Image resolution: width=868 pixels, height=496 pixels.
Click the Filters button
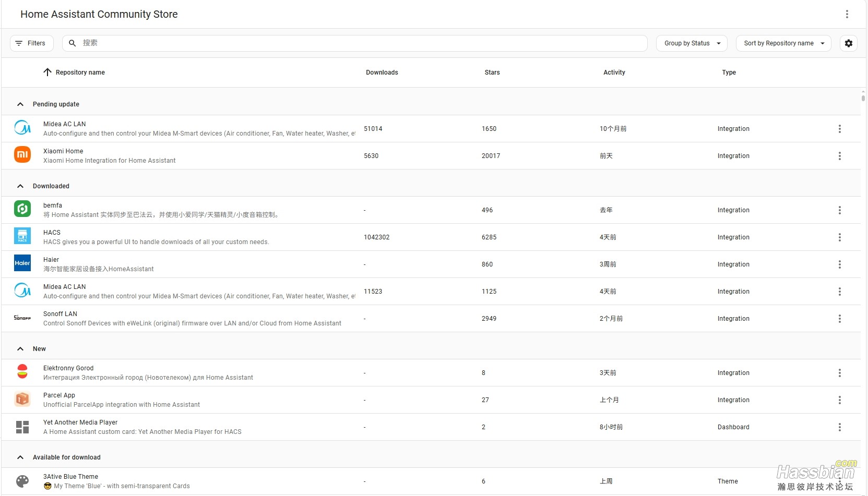(31, 43)
